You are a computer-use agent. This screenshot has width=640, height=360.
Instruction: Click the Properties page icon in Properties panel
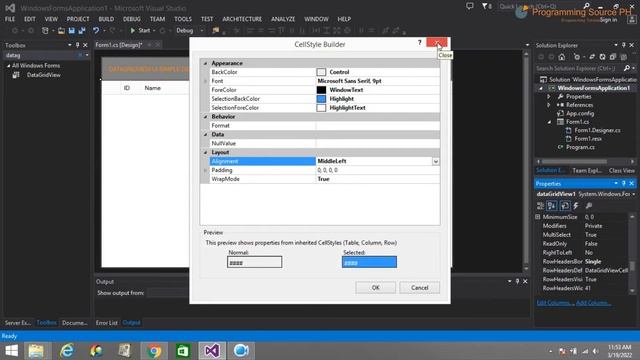pyautogui.click(x=565, y=206)
